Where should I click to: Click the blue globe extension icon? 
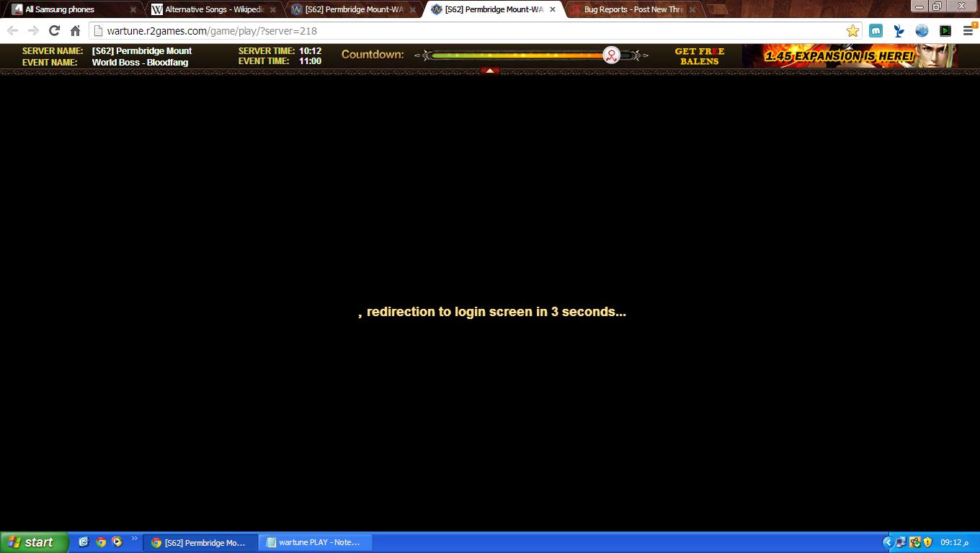point(922,31)
